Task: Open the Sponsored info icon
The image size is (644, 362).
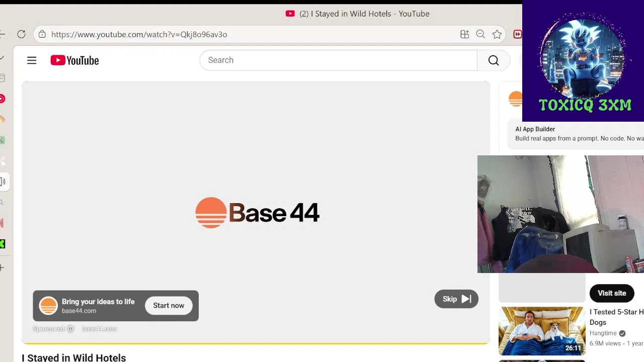Action: (x=70, y=329)
